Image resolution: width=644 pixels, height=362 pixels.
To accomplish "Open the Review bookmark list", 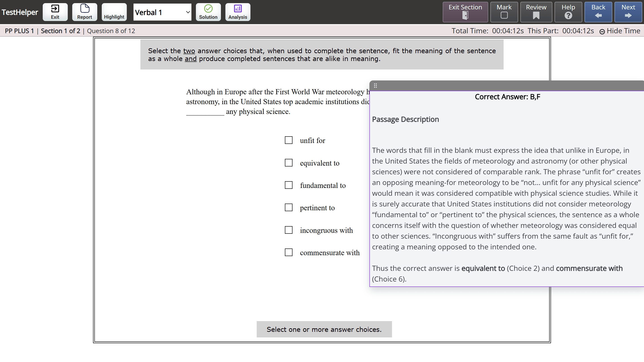I will point(536,12).
